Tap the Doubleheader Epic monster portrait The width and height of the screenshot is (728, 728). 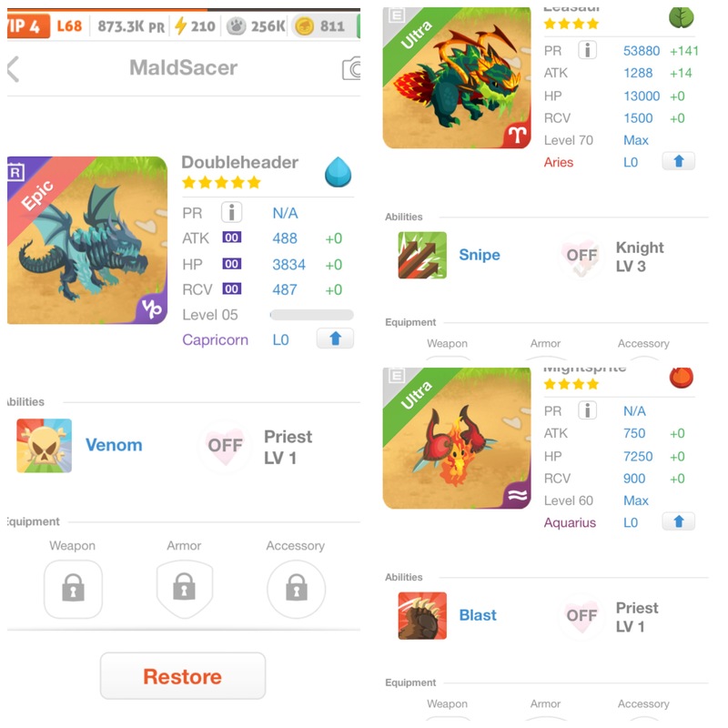[x=87, y=240]
